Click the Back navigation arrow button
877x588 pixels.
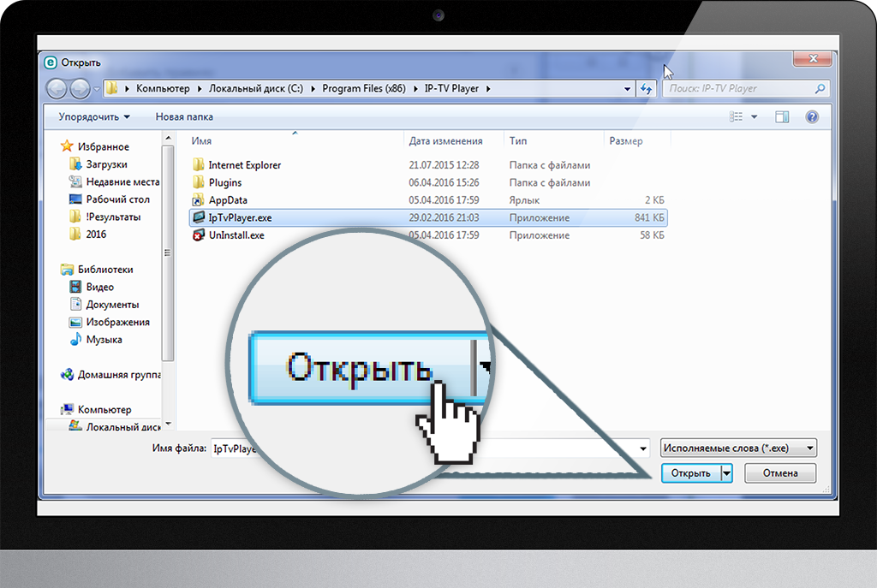(57, 88)
